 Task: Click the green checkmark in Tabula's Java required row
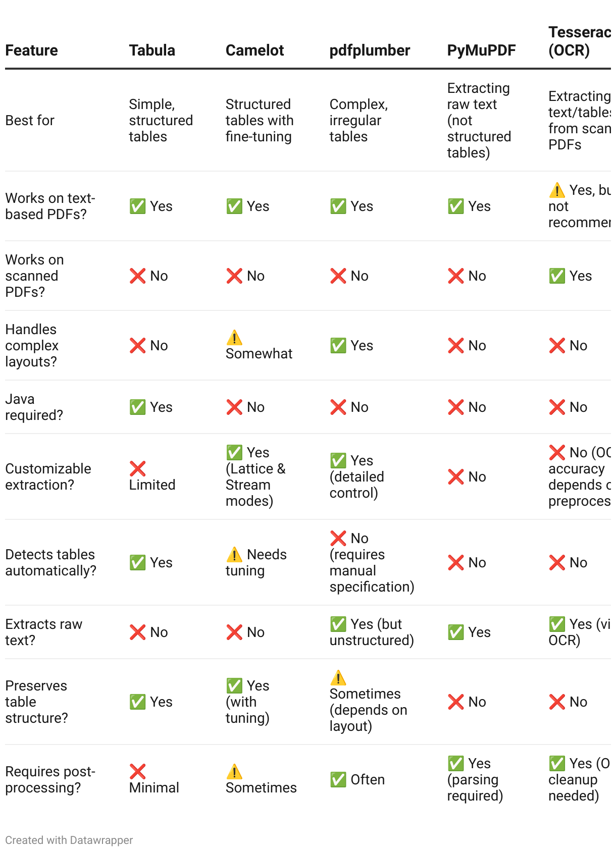click(137, 407)
